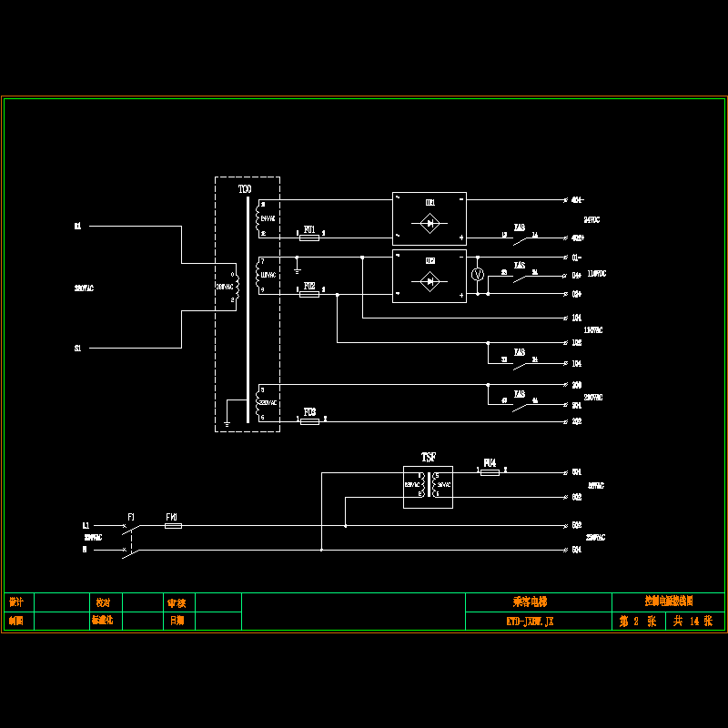Select the 36VAC output label
728x728 pixels.
pos(596,486)
